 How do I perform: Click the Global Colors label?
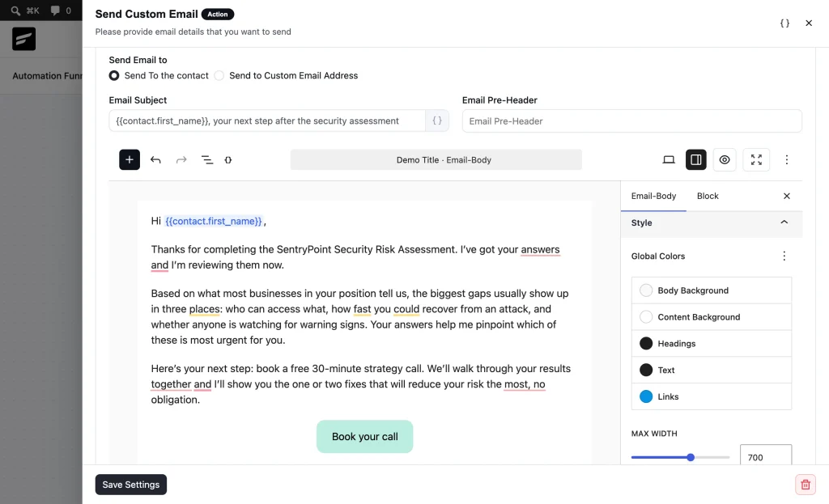[657, 256]
